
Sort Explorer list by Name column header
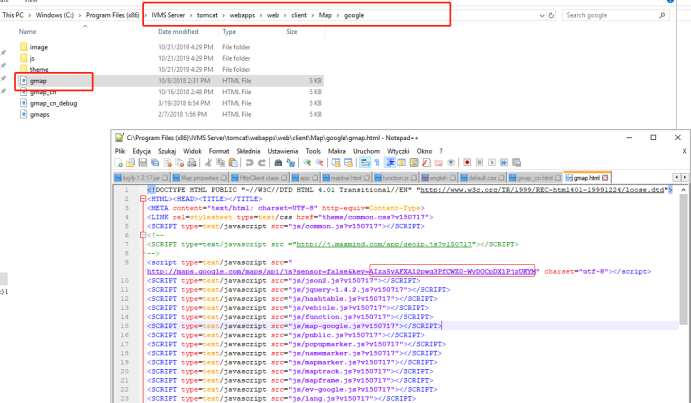(27, 32)
